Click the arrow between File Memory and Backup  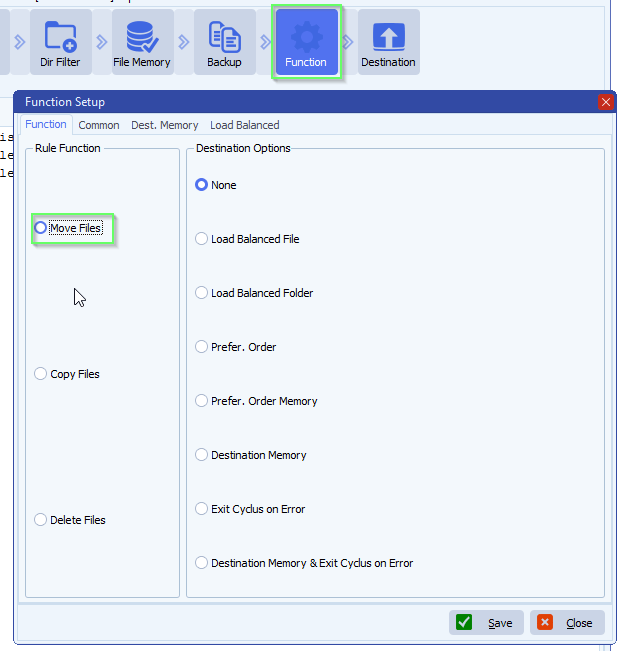point(183,42)
